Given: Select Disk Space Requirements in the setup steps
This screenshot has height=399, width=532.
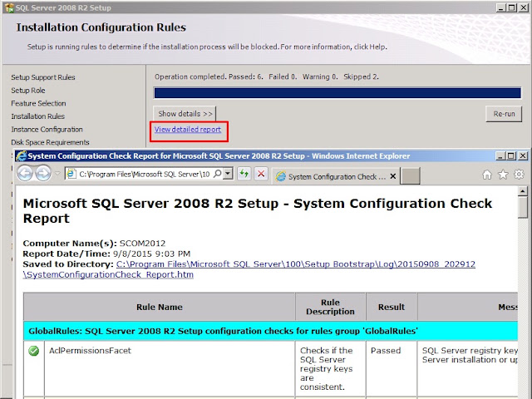Looking at the screenshot, I should pos(50,142).
